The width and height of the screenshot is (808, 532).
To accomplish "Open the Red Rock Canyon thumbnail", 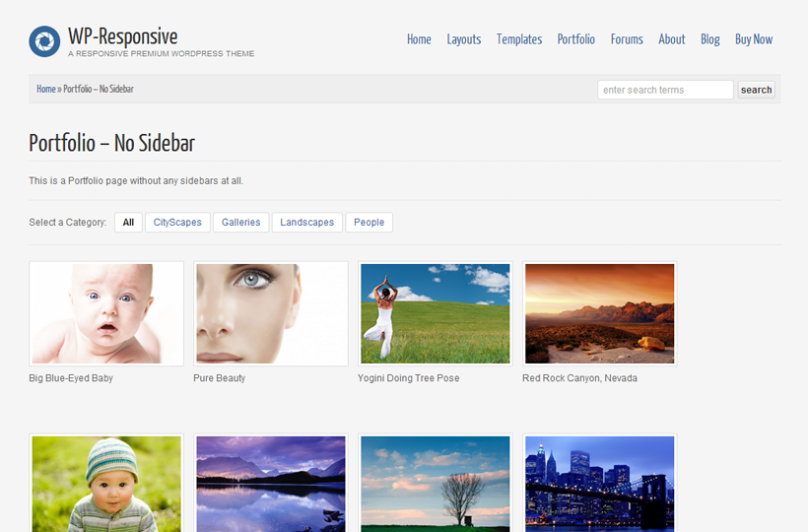I will (x=600, y=313).
